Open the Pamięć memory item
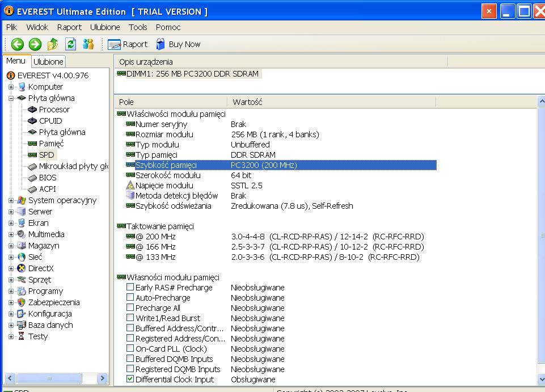Image resolution: width=545 pixels, height=392 pixels. 51,144
